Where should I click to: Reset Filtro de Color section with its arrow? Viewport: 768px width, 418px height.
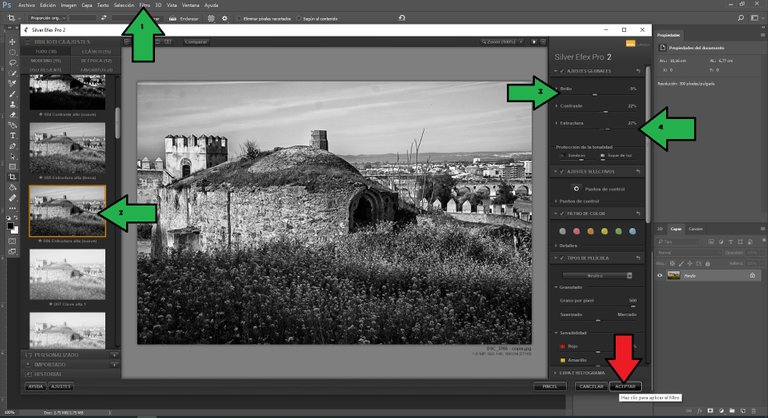pyautogui.click(x=638, y=214)
